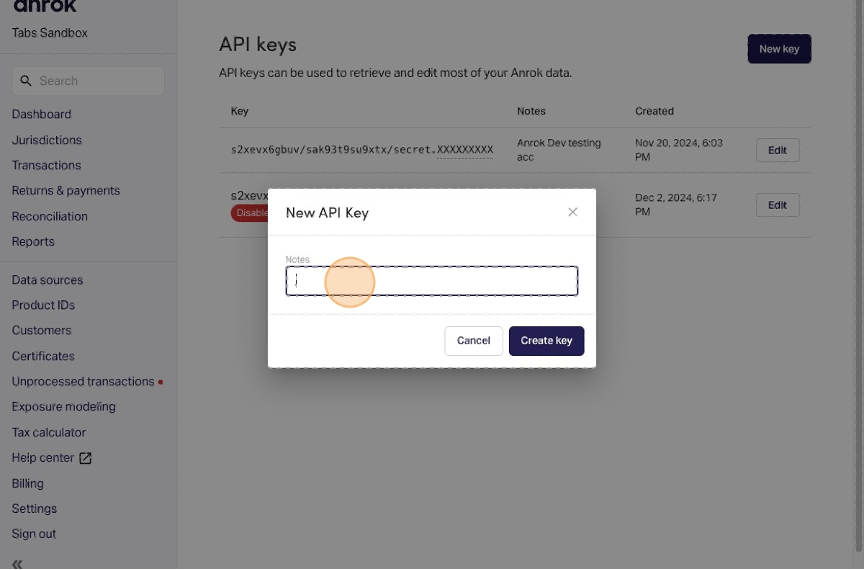Click the Anrok logo
Image resolution: width=864 pixels, height=570 pixels.
[45, 7]
